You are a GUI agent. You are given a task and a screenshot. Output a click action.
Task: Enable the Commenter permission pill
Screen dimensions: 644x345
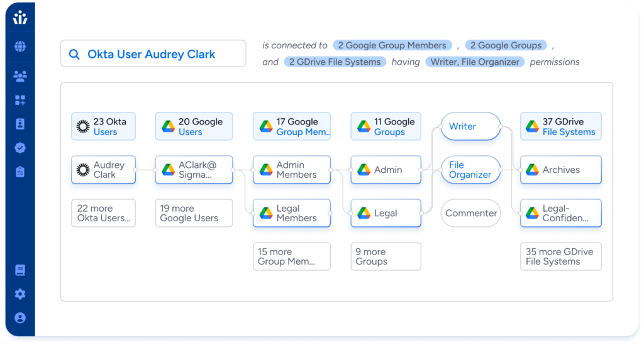(470, 213)
